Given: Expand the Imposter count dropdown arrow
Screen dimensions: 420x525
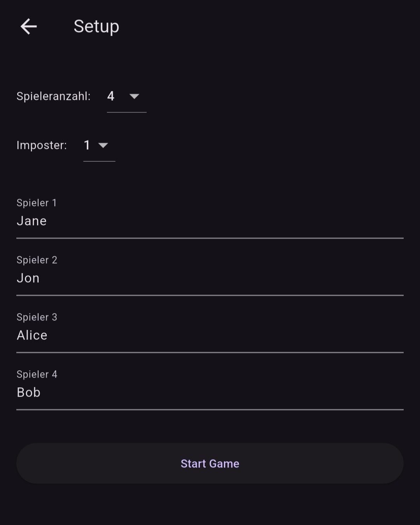Looking at the screenshot, I should tap(103, 145).
